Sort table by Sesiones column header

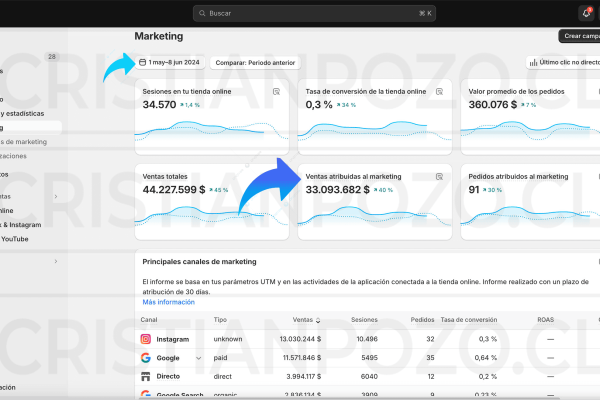(364, 320)
